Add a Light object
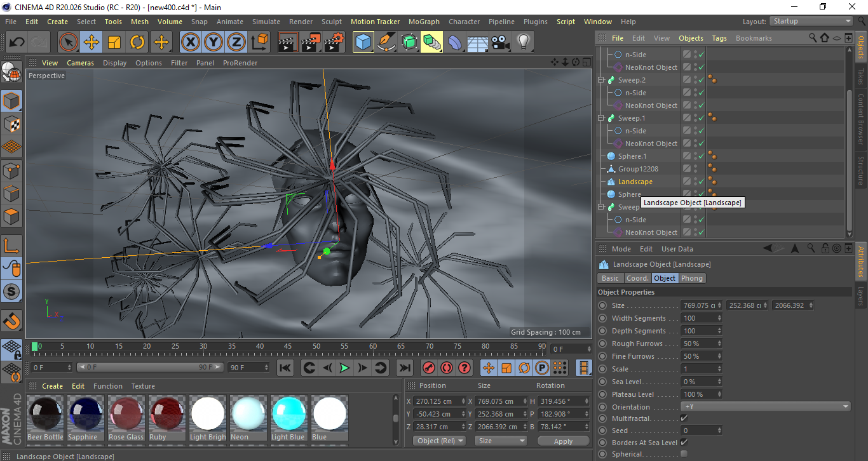This screenshot has height=461, width=868. pyautogui.click(x=523, y=43)
